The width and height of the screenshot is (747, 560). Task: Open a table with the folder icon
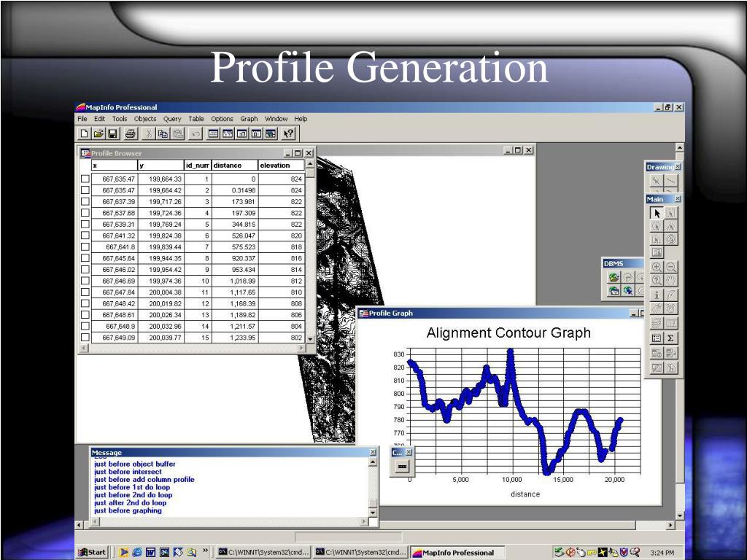[98, 134]
